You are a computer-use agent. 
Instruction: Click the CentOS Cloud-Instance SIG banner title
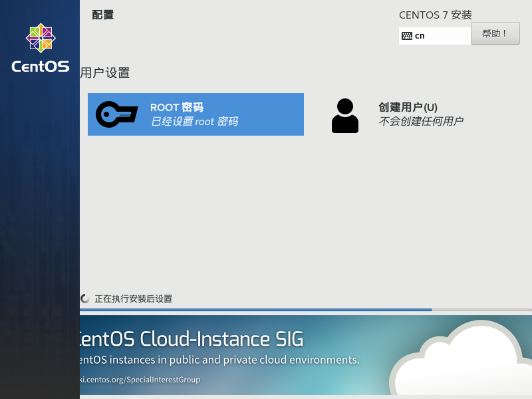192,339
